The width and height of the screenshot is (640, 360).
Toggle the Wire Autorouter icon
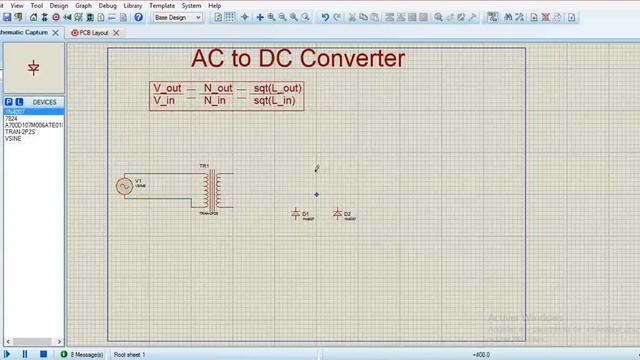pyautogui.click(x=493, y=17)
